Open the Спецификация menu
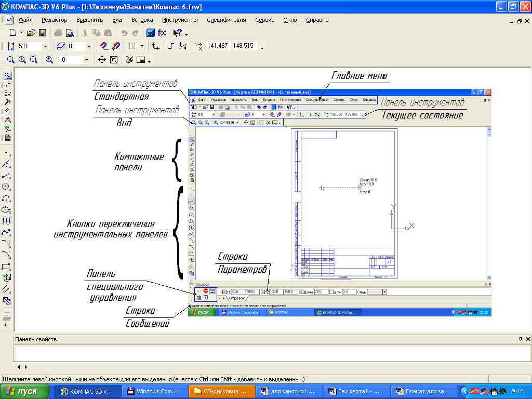Screen dimensions: 532x399 (227, 20)
